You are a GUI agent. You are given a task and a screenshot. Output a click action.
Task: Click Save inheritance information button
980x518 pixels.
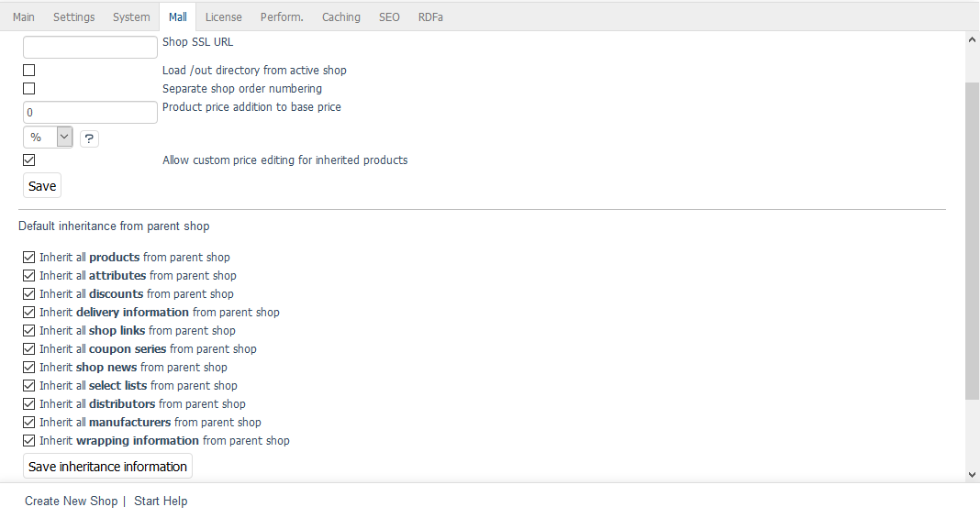(x=107, y=467)
